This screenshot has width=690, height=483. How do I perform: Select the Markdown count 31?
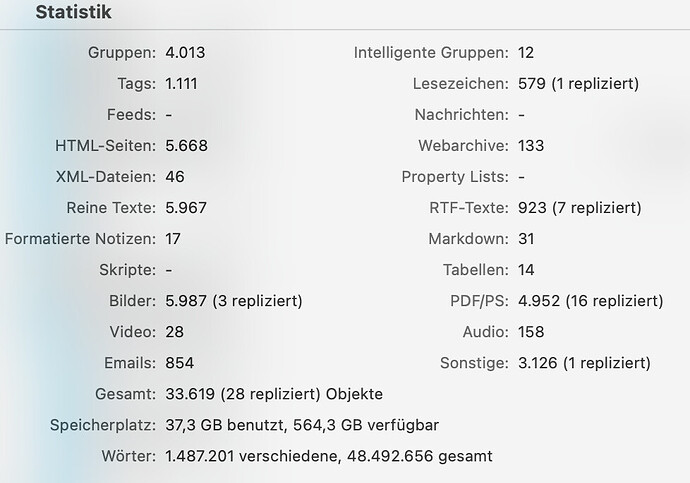[x=526, y=239]
